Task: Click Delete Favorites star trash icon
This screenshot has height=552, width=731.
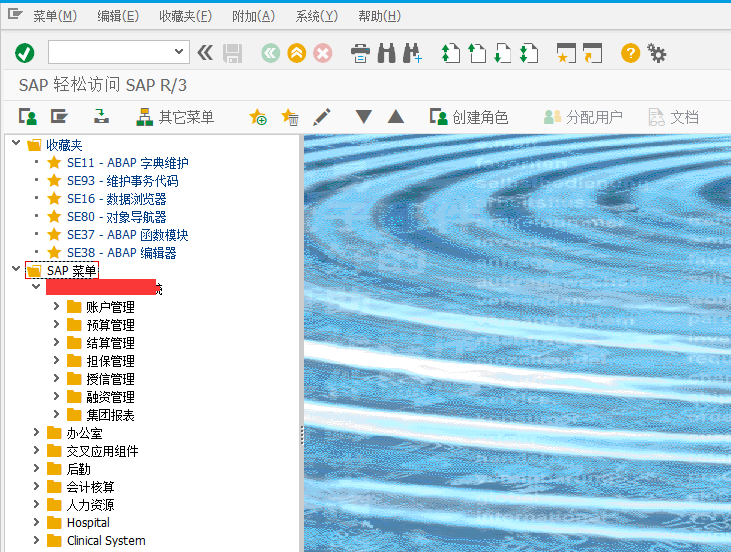Action: click(x=290, y=117)
